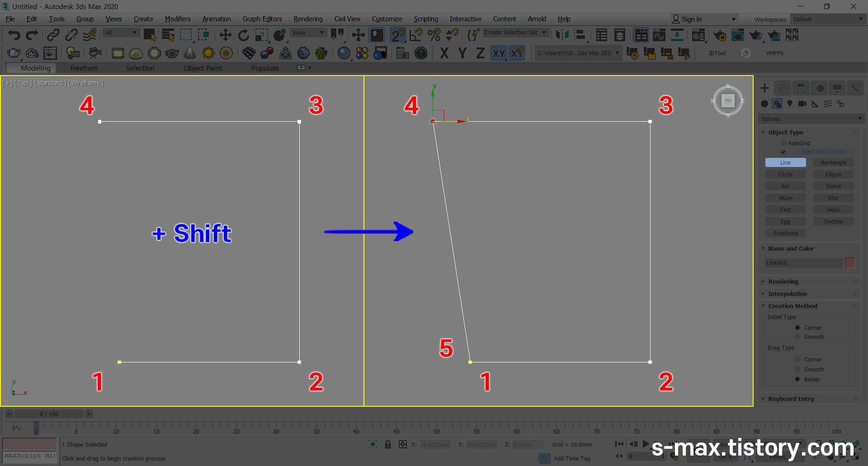
Task: Toggle the Selection Lock padlock icon
Action: [387, 444]
